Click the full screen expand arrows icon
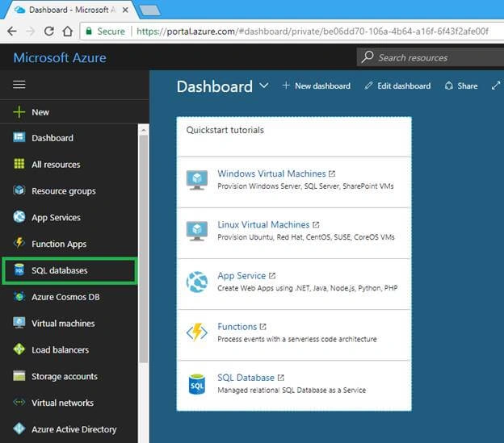The width and height of the screenshot is (504, 443). point(496,86)
